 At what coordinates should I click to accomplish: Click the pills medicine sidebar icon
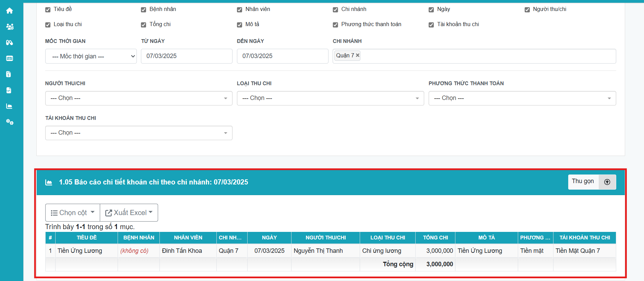click(x=10, y=43)
